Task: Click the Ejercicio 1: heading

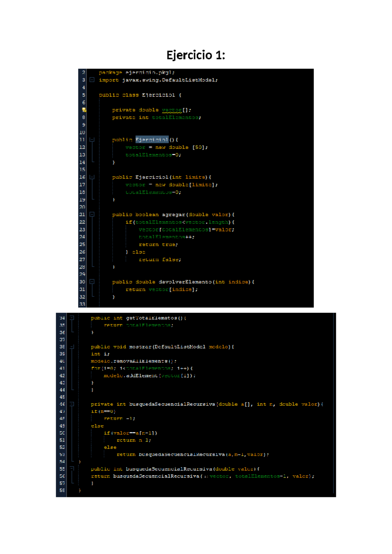Action: click(196, 55)
